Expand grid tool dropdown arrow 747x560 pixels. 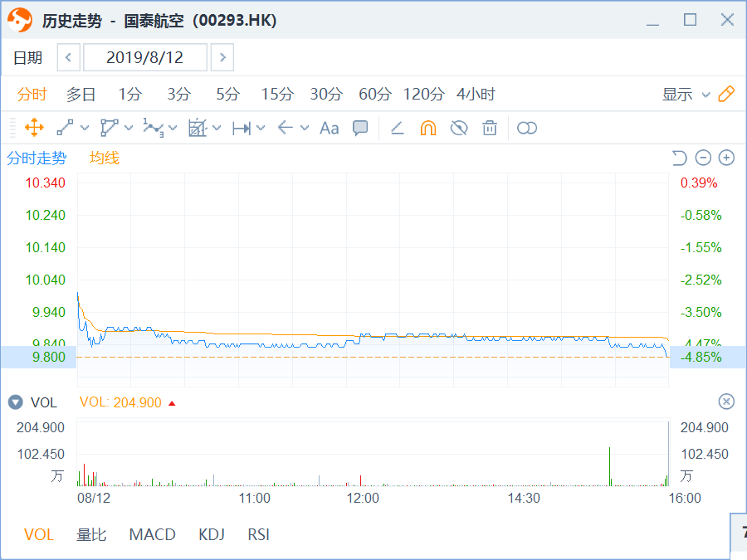217,128
